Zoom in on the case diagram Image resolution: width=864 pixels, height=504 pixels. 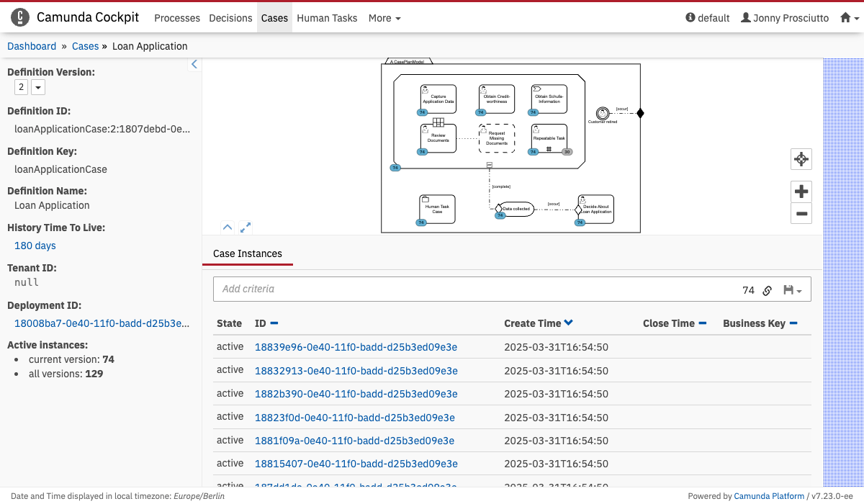801,192
